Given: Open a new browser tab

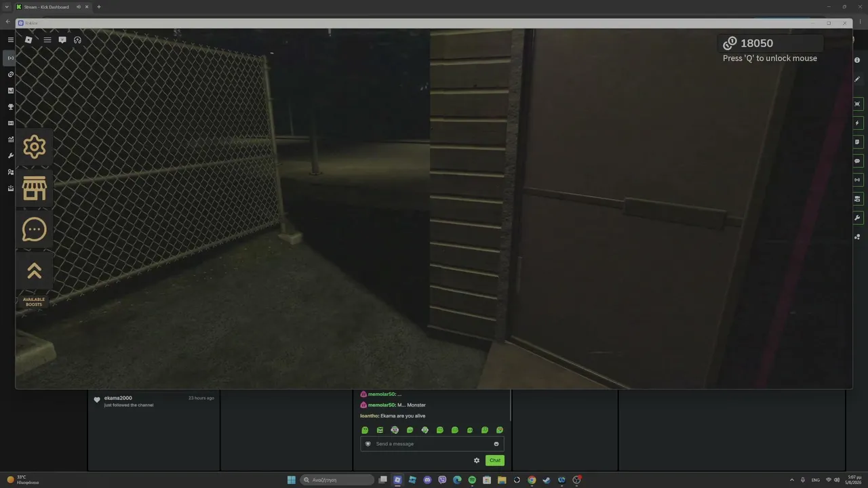Looking at the screenshot, I should 99,7.
